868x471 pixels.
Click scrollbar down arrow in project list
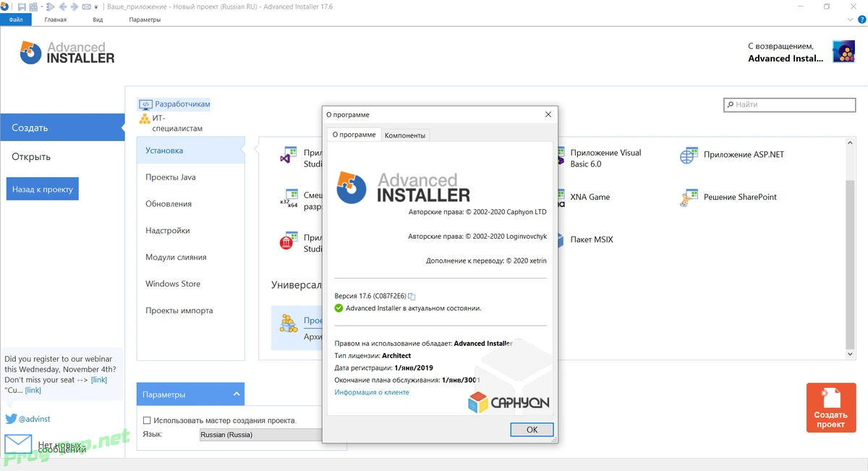point(850,354)
